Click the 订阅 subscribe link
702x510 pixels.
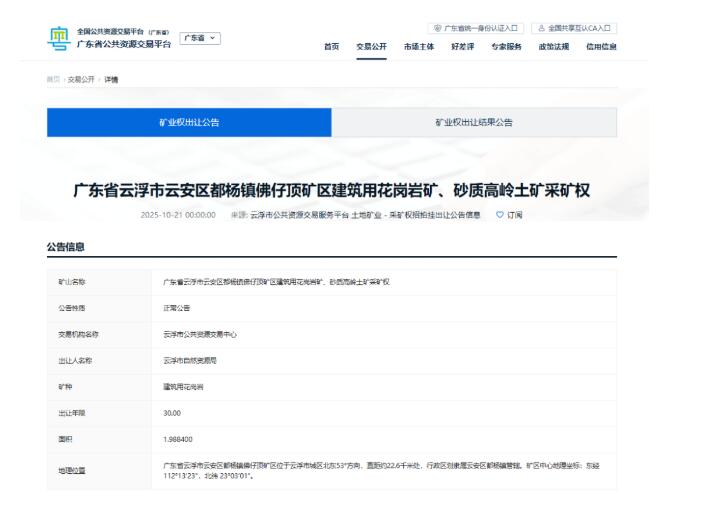515,214
